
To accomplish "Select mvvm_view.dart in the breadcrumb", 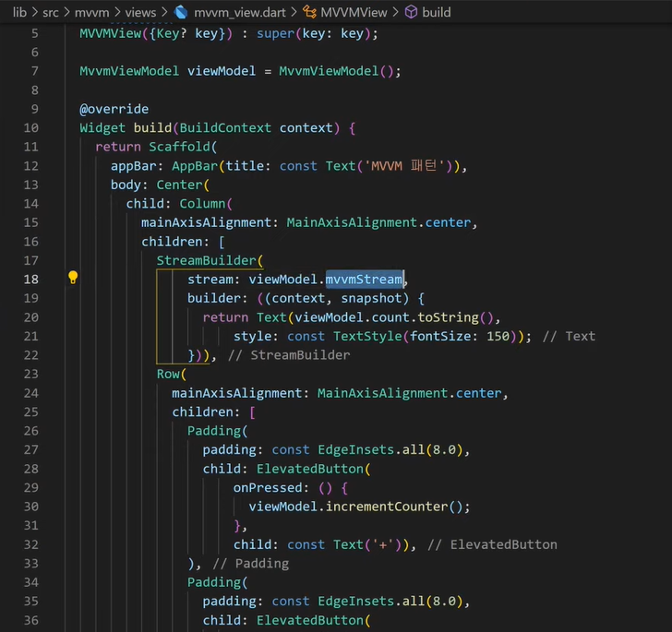I will tap(240, 12).
